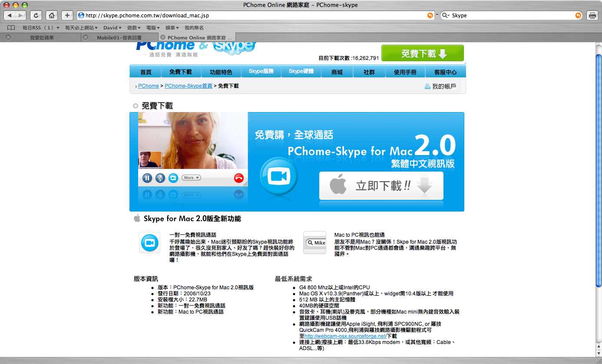The height and width of the screenshot is (364, 602).
Task: Click the orange SnapBack arrow in address bar
Action: tap(430, 15)
